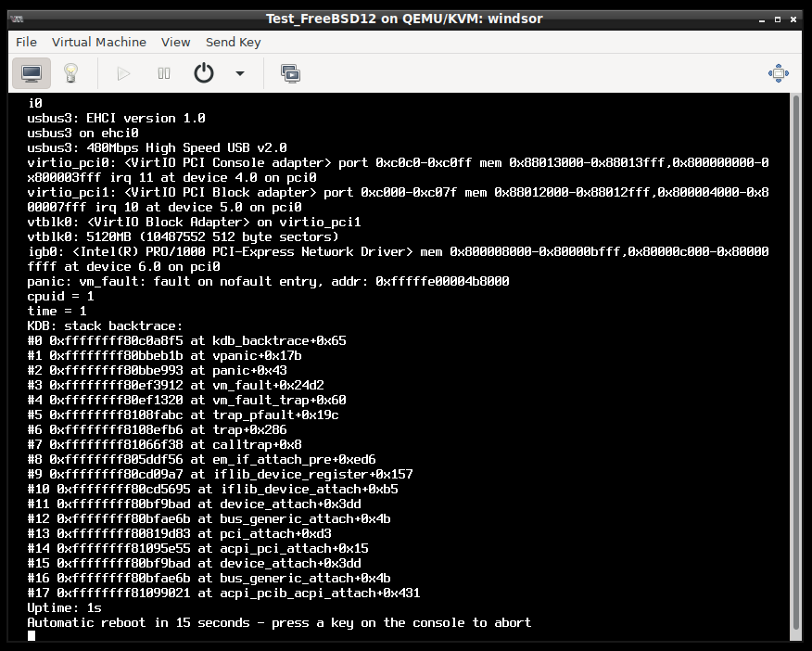The image size is (812, 651).
Task: Click the virt-manager window title icon
Action: point(17,19)
